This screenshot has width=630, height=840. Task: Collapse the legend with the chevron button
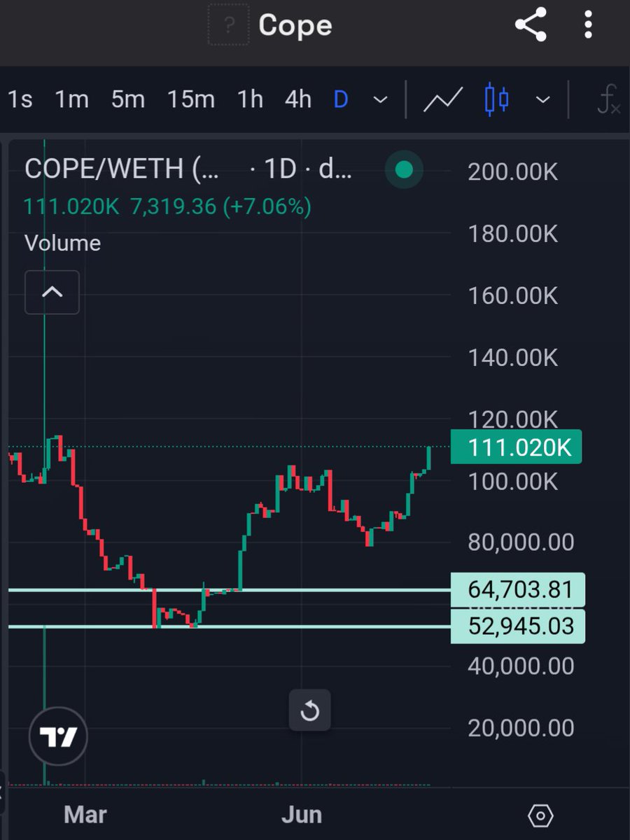52,293
